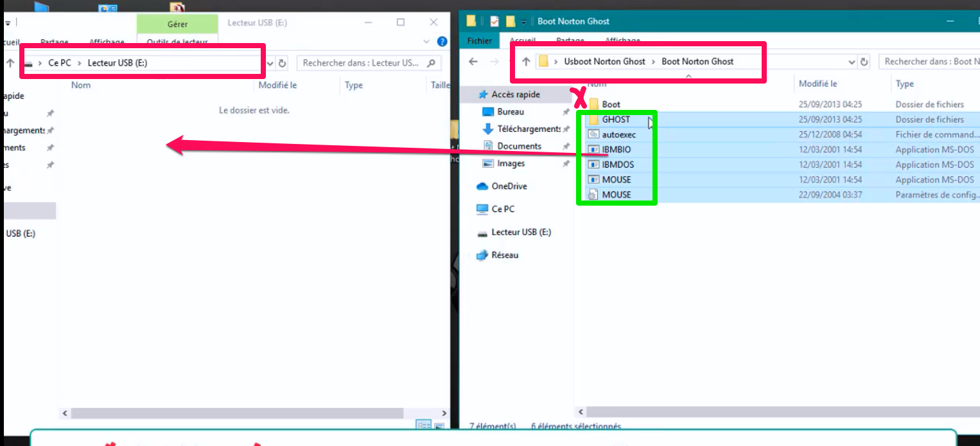
Task: Click the MOUSE configuration settings file icon
Action: click(593, 194)
